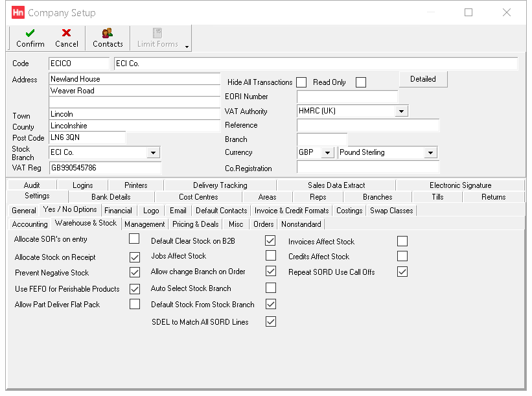
Task: Open the Management options tab
Action: click(x=145, y=224)
